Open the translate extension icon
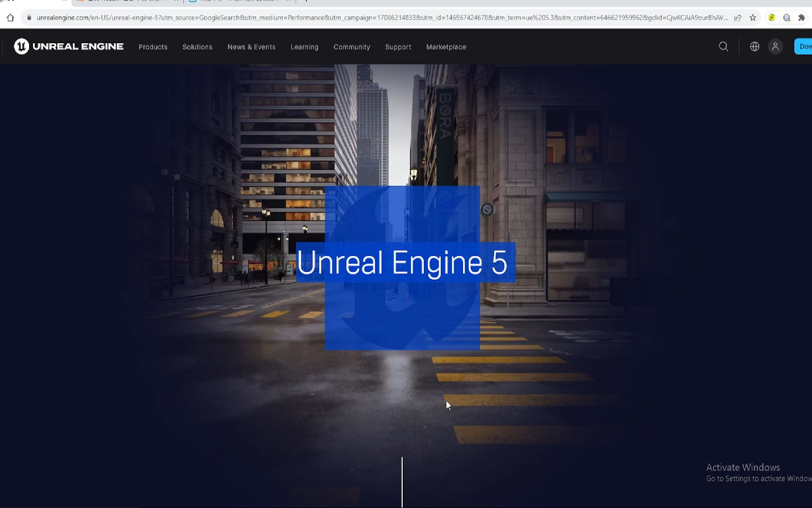 (787, 18)
